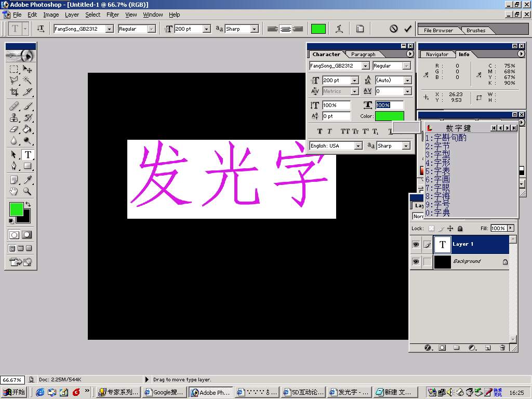Switch to the Paragraph tab

tap(363, 54)
